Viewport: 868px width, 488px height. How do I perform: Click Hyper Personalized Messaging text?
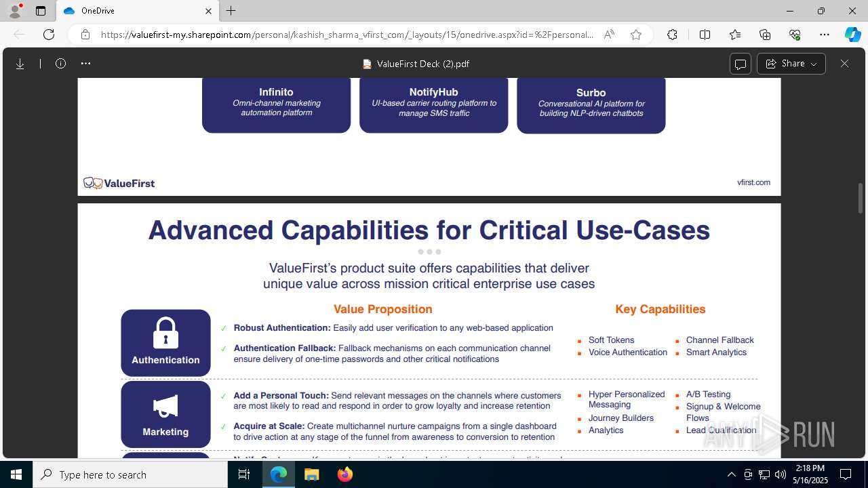pyautogui.click(x=627, y=399)
